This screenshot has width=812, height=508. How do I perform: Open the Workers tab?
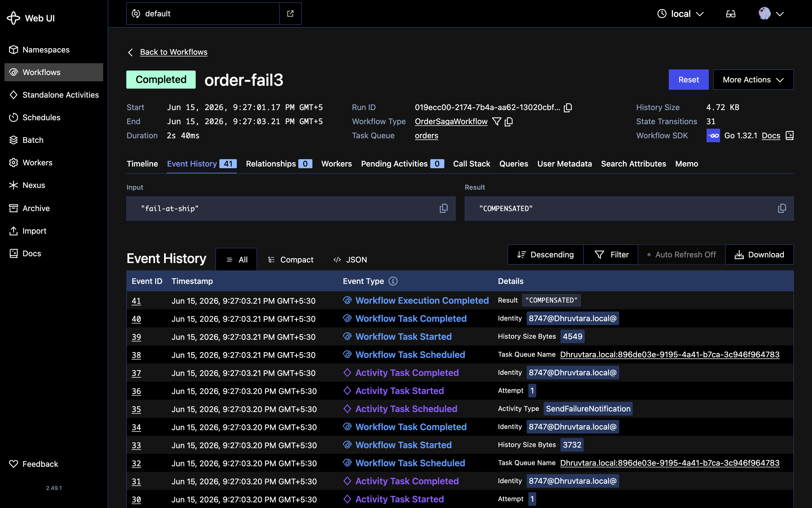pos(337,164)
